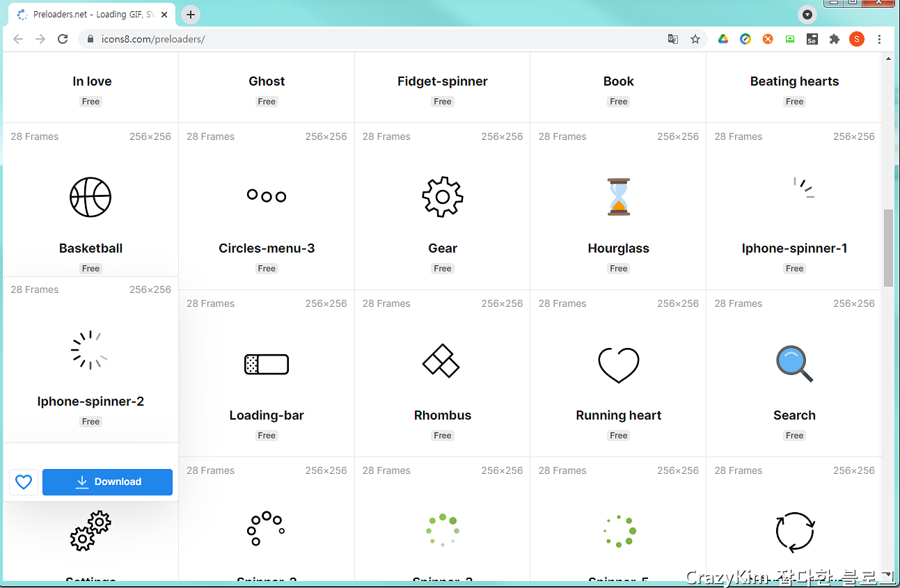Click the site padlock security icon
This screenshot has height=588, width=900.
(x=90, y=39)
